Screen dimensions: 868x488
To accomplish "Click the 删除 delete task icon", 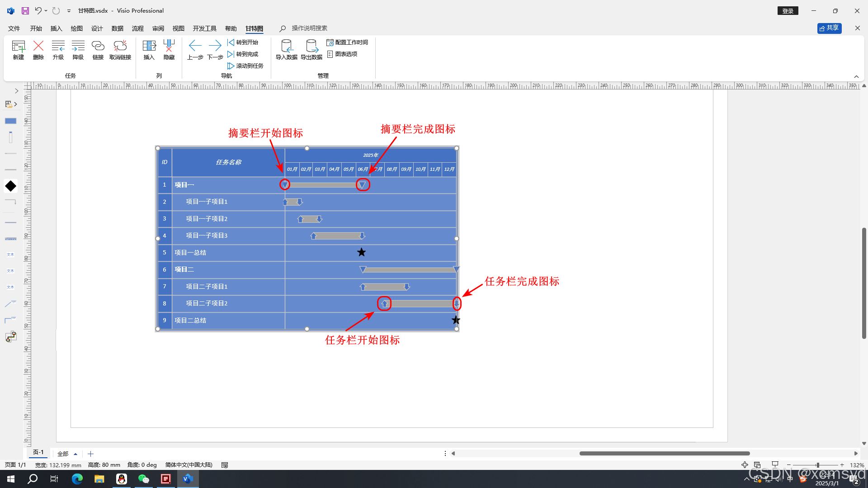I will (x=38, y=46).
